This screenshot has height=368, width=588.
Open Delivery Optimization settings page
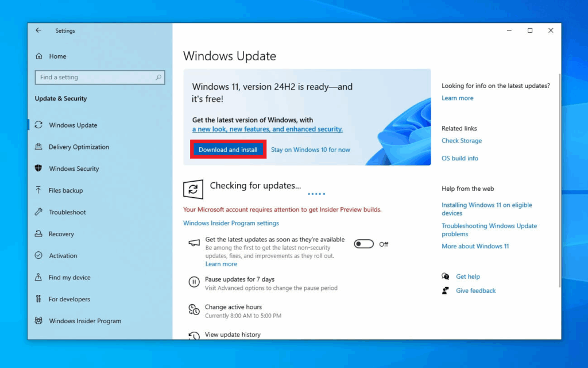coord(79,147)
